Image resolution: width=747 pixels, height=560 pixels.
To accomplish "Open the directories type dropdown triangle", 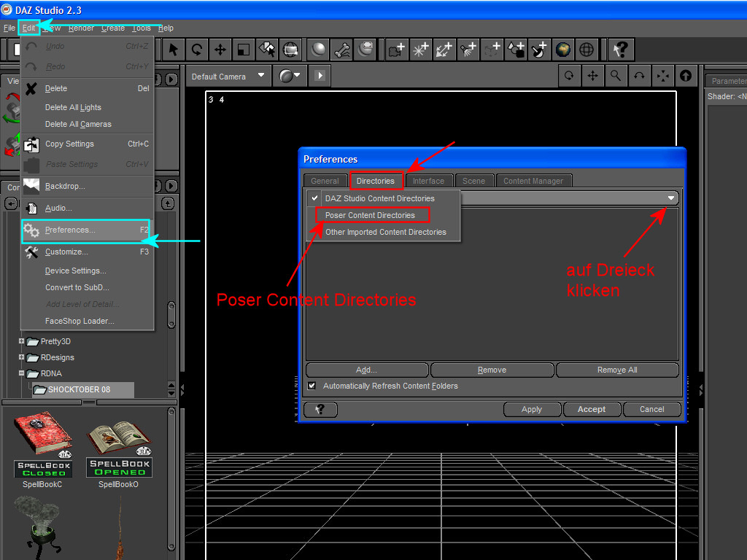I will [x=671, y=198].
